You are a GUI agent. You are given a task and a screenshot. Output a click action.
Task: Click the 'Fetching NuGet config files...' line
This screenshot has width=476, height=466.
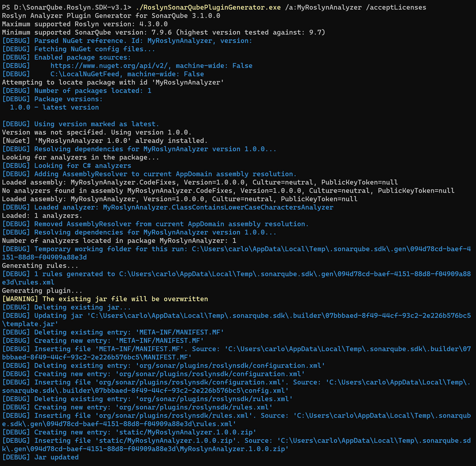pos(79,49)
